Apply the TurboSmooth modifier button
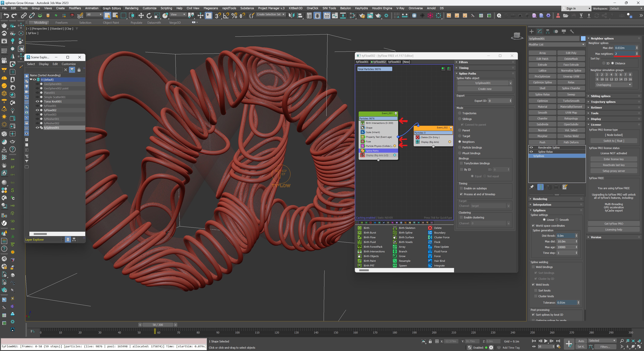The image size is (644, 351). click(x=571, y=101)
